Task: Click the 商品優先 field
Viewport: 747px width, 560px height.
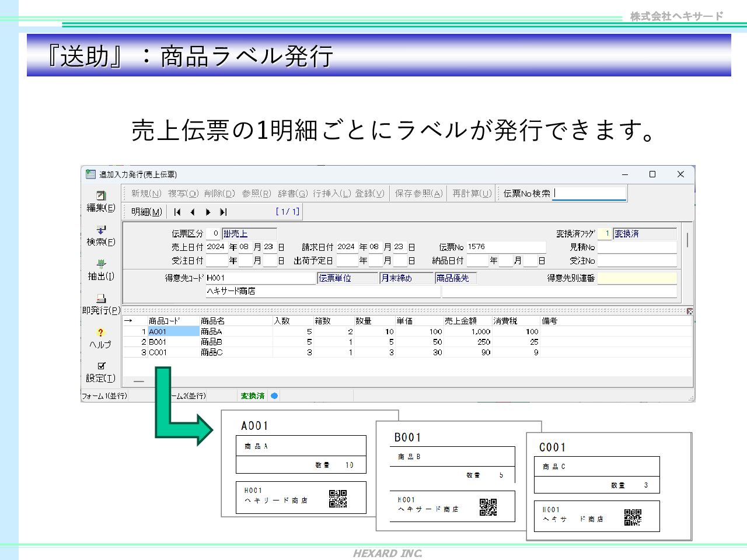Action: (456, 278)
